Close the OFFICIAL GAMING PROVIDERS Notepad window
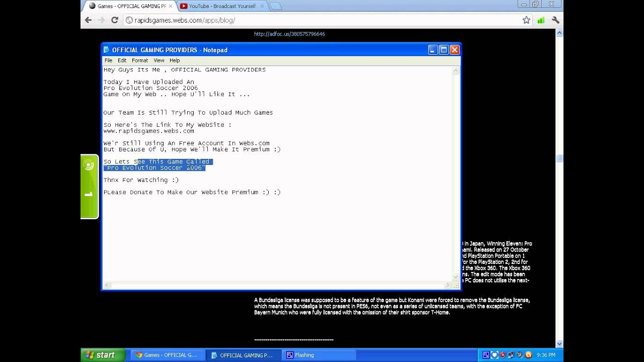Image resolution: width=644 pixels, height=362 pixels. pyautogui.click(x=455, y=50)
